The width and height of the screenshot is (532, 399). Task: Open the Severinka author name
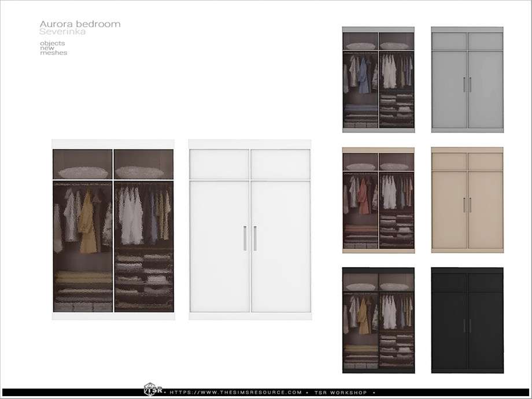coord(62,32)
